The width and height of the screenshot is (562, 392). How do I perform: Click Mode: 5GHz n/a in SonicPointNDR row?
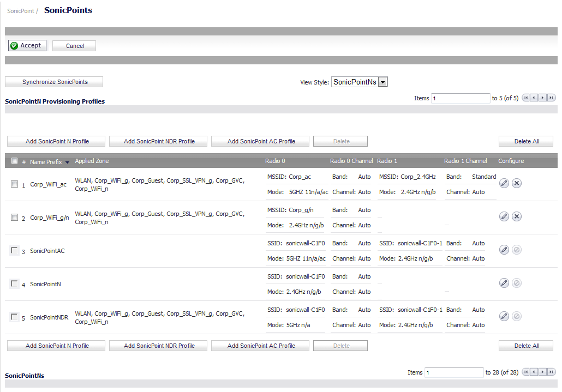[289, 325]
